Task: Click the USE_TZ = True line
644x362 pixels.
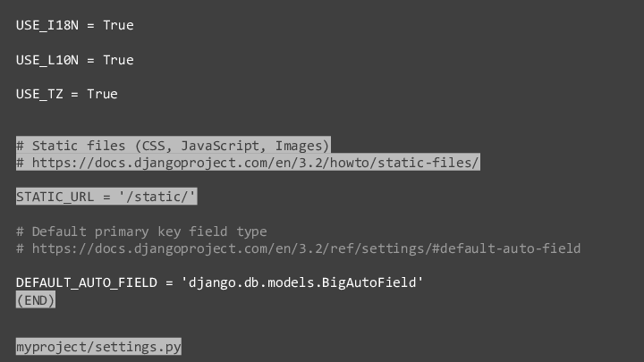Action: 67,94
